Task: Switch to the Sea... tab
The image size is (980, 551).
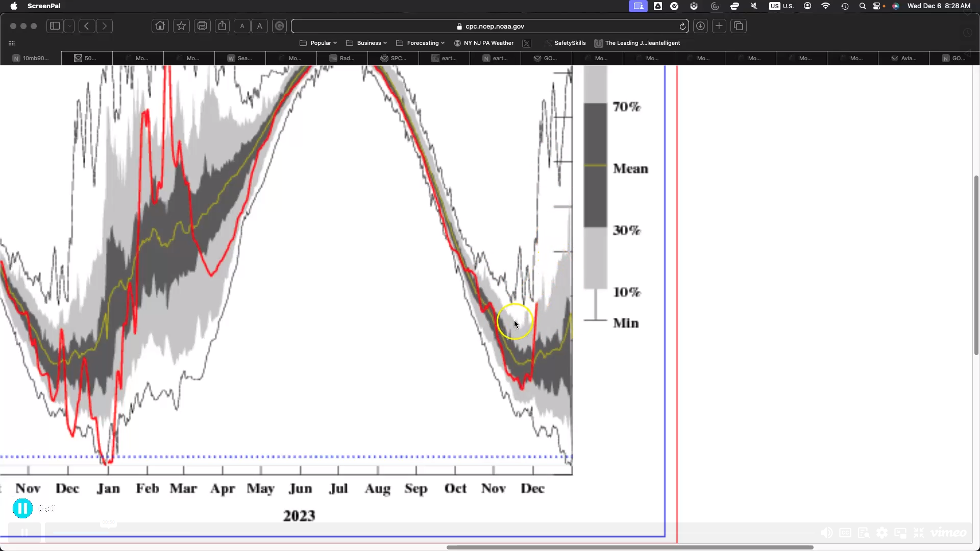Action: 240,58
